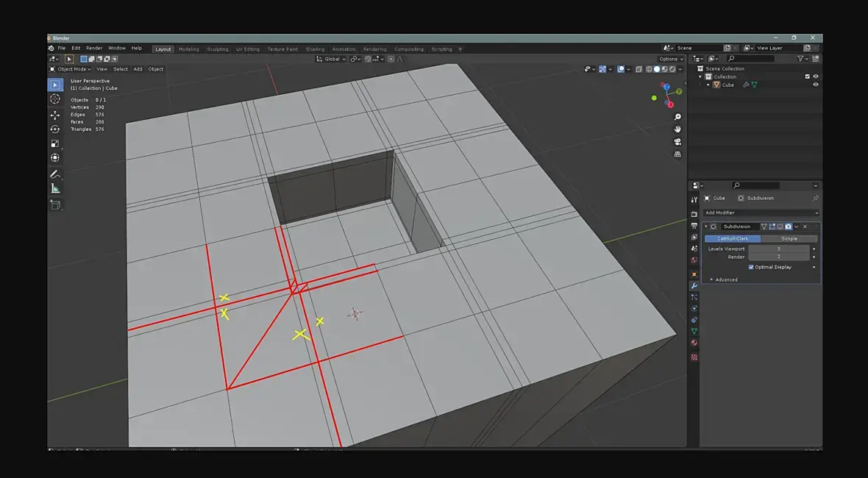The height and width of the screenshot is (478, 868).
Task: Open the Modifier wrench properties tab
Action: pyautogui.click(x=694, y=286)
